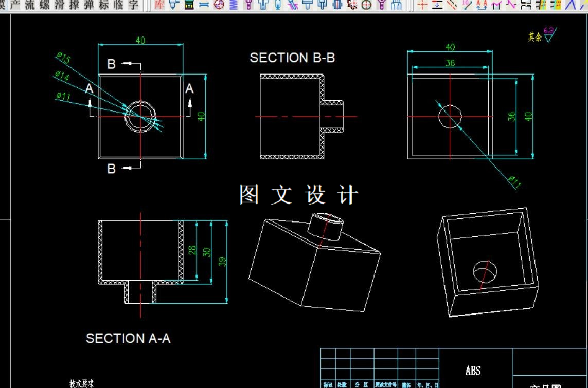Click the 标 toolbar button

tap(104, 5)
